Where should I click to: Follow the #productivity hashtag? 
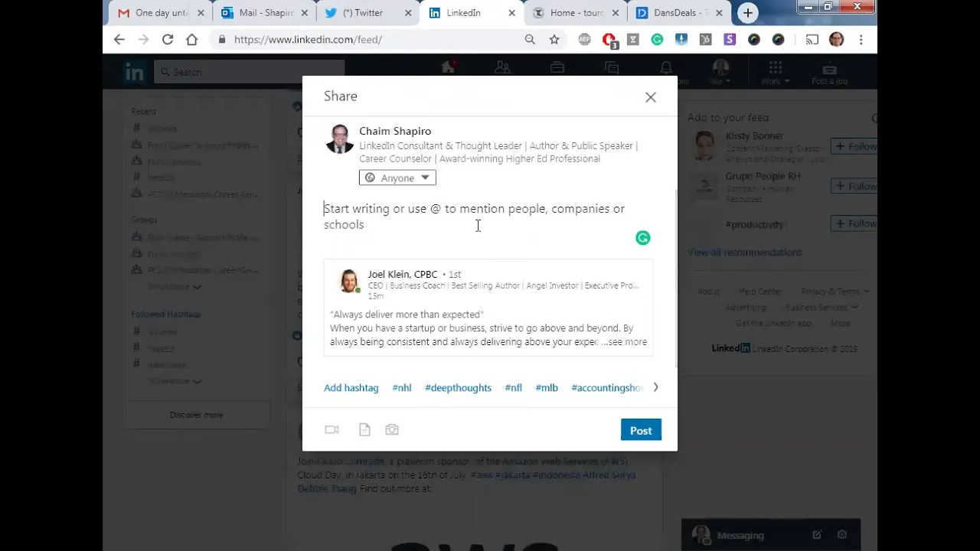(854, 223)
